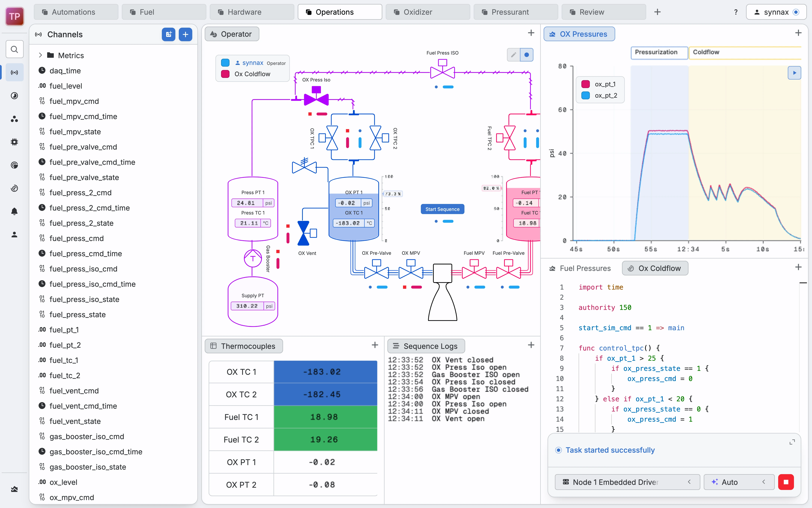The image size is (812, 508).
Task: Select the gas_booster_iso_state channel
Action: coord(113,467)
